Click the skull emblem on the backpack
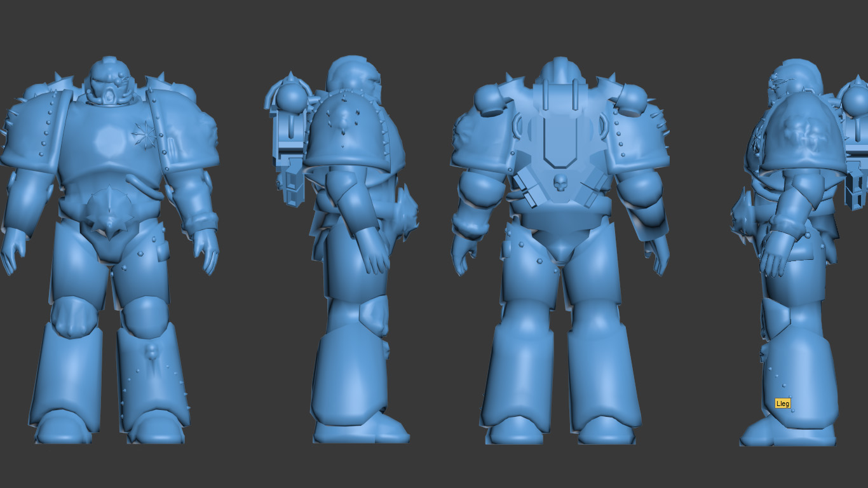This screenshot has width=868, height=488. tap(560, 184)
